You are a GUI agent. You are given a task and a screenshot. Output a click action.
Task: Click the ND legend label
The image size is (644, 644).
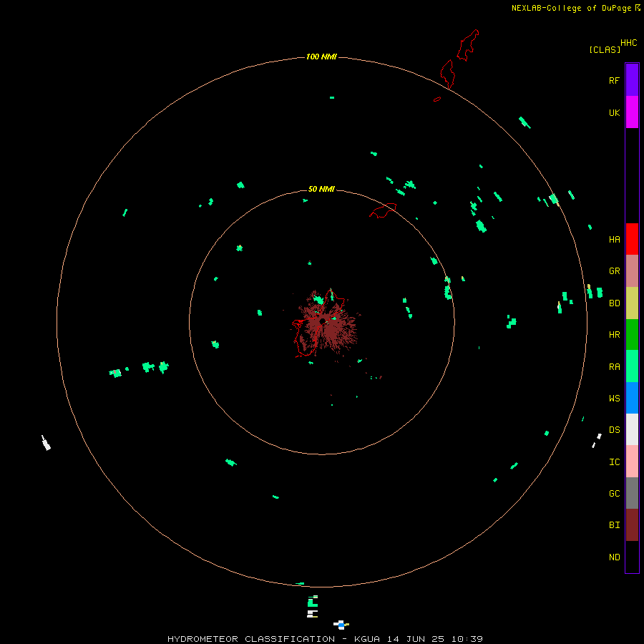point(614,557)
